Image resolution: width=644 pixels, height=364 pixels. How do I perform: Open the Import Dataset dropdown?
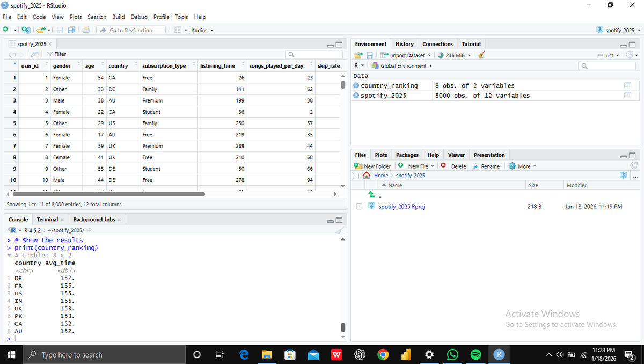click(406, 55)
